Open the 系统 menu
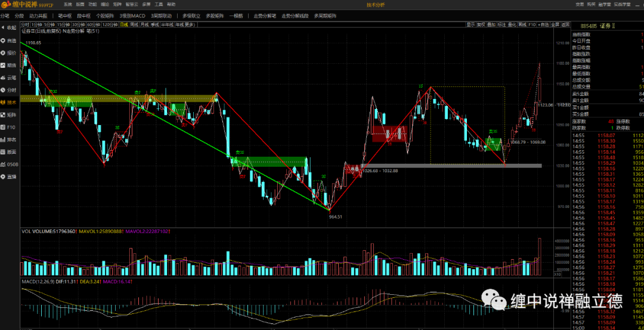Viewport: 644px width, 330px height. (68, 5)
